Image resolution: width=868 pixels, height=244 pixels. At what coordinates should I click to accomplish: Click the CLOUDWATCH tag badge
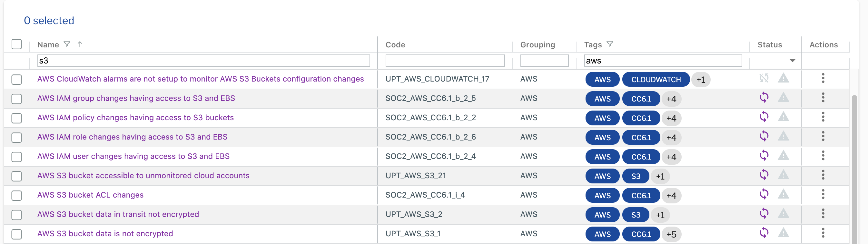click(656, 80)
